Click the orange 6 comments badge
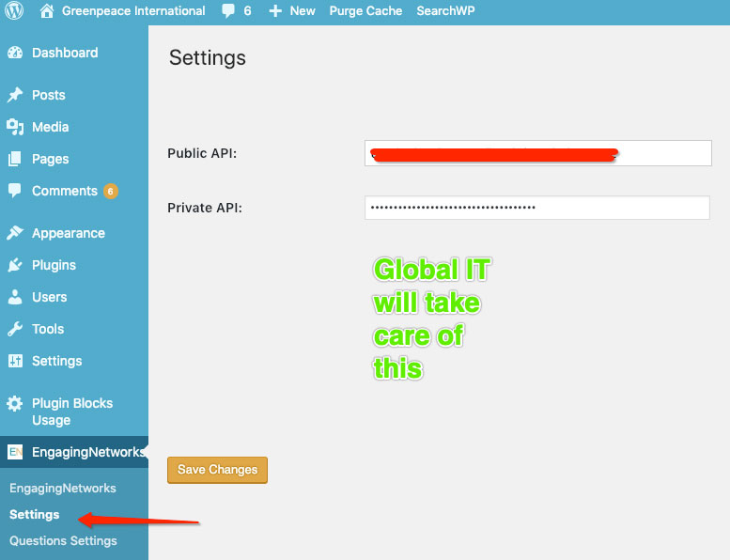 110,192
